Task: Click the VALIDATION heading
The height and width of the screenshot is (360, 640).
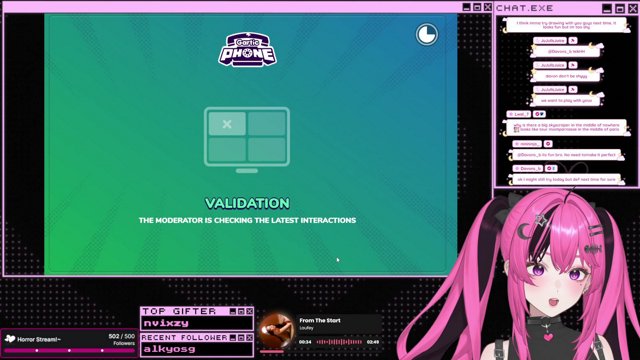Action: [247, 203]
